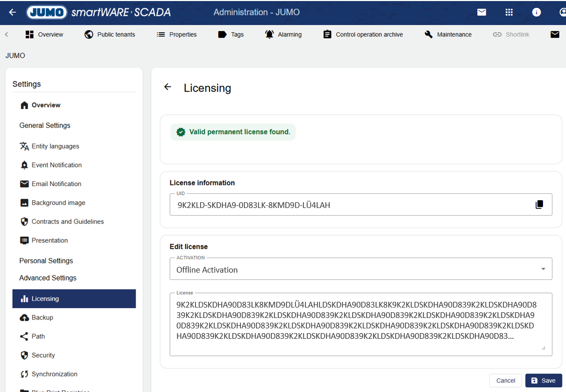Go back using the arrow beside Licensing title

(x=167, y=87)
